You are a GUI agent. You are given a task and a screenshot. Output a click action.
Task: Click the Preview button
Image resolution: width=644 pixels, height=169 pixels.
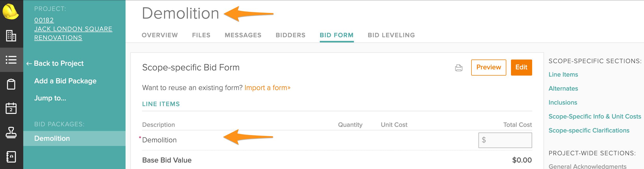click(x=488, y=67)
